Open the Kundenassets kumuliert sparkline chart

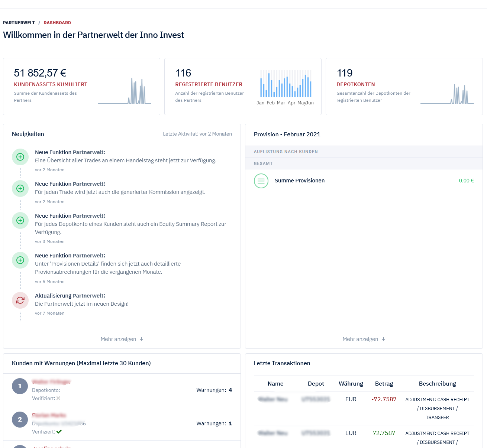[x=125, y=91]
